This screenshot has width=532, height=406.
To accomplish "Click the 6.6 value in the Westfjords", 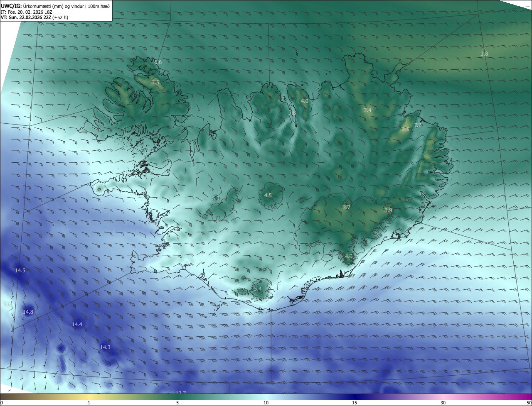I will (x=158, y=62).
